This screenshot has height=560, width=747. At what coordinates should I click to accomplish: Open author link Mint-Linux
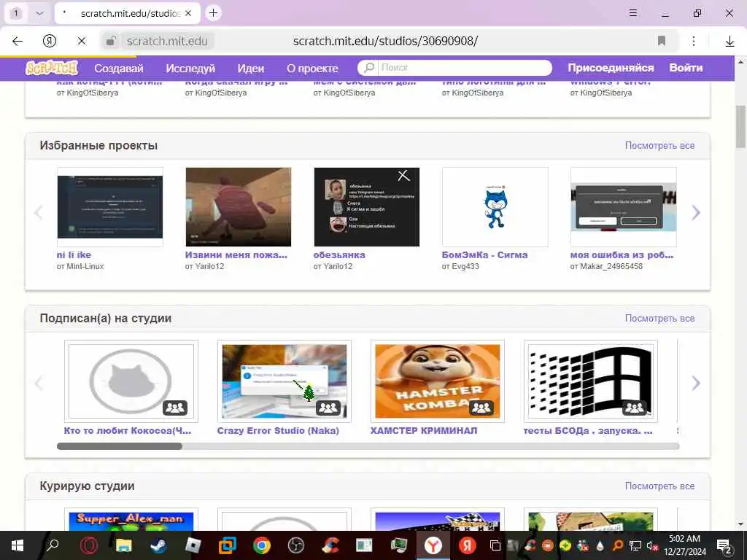[x=86, y=266]
